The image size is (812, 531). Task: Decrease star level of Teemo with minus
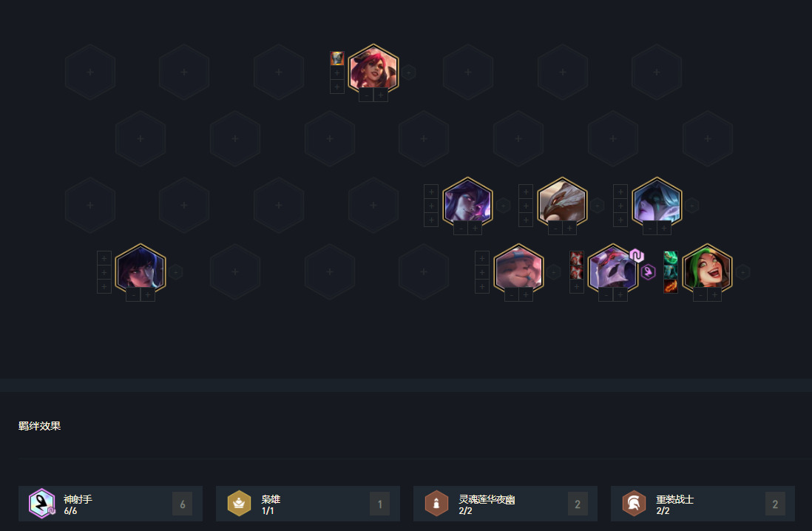pyautogui.click(x=512, y=295)
